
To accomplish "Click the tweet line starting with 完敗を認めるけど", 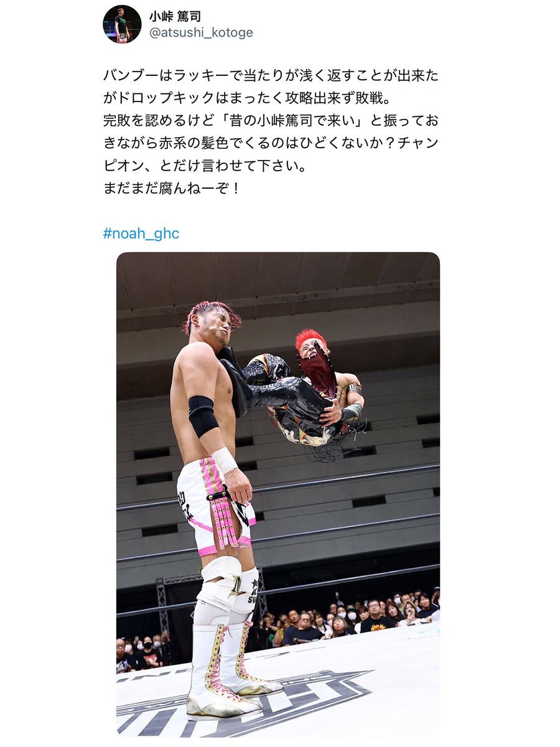I will (x=271, y=120).
